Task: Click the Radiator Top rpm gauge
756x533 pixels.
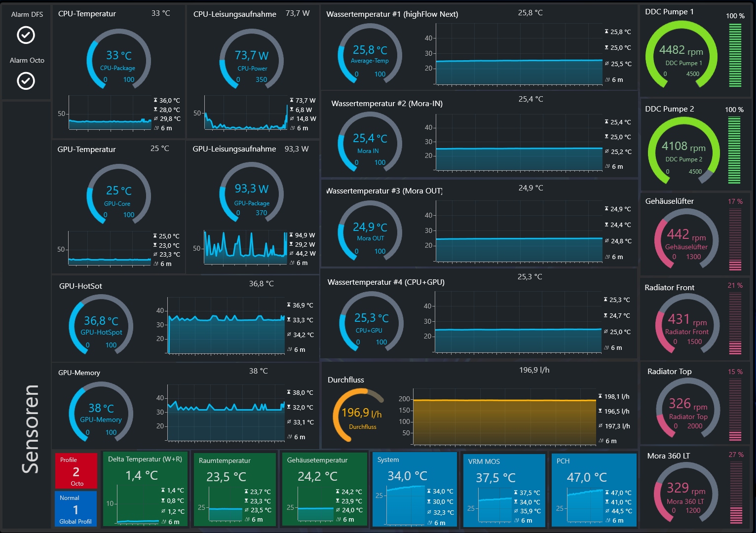Action: click(688, 409)
